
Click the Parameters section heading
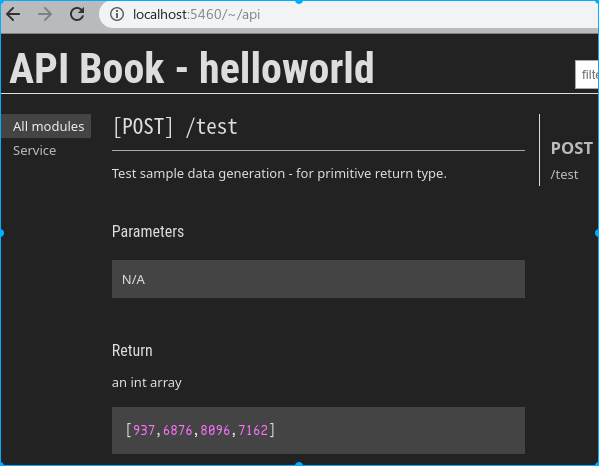pyautogui.click(x=148, y=231)
